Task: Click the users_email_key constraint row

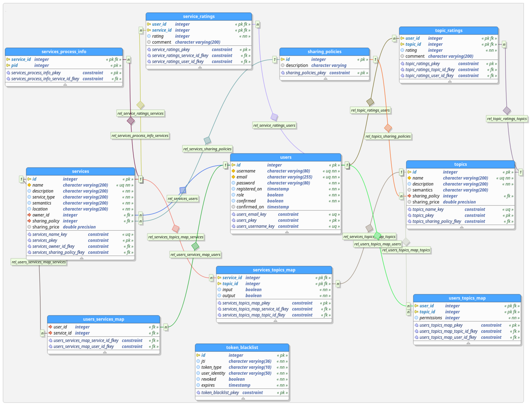Action: pos(286,214)
